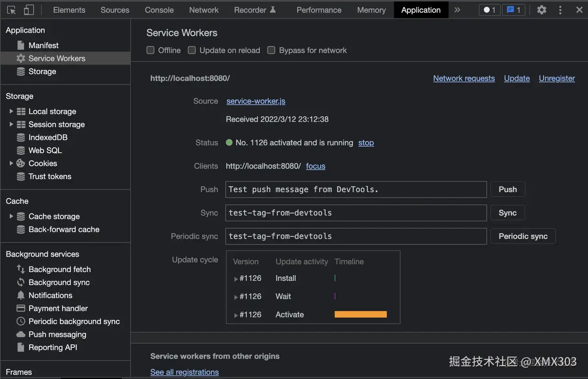The image size is (588, 379).
Task: Click the Manifest file icon
Action: coord(21,45)
